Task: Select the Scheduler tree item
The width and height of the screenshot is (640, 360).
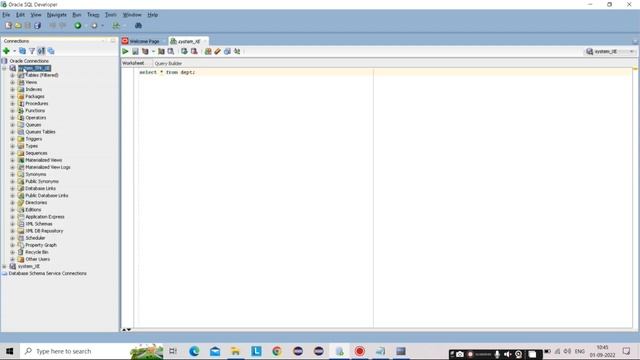Action: coord(35,238)
